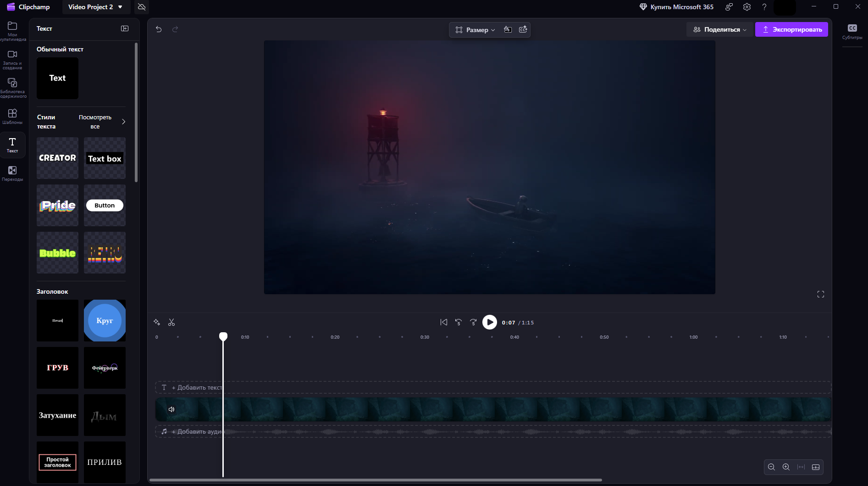Select the small Head title style

pyautogui.click(x=57, y=320)
